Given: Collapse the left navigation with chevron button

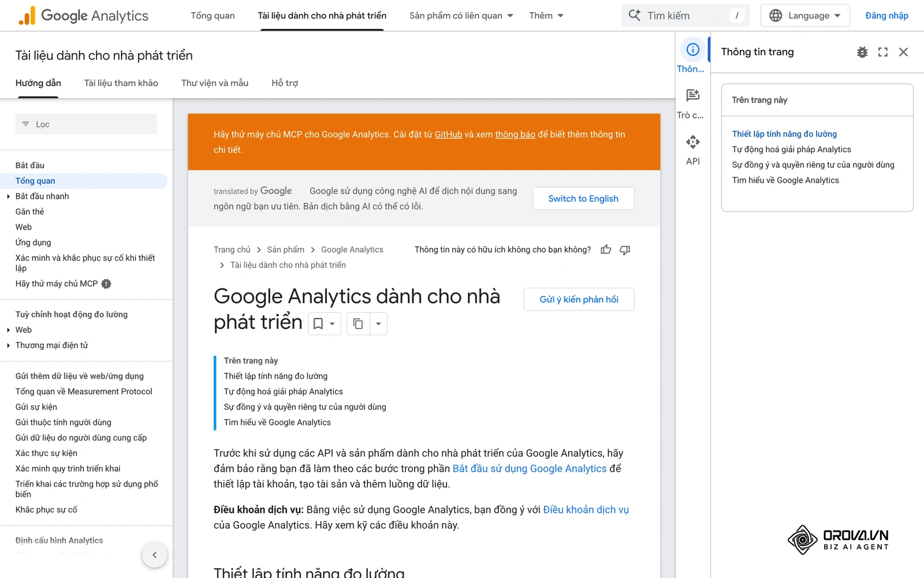Looking at the screenshot, I should (x=154, y=555).
